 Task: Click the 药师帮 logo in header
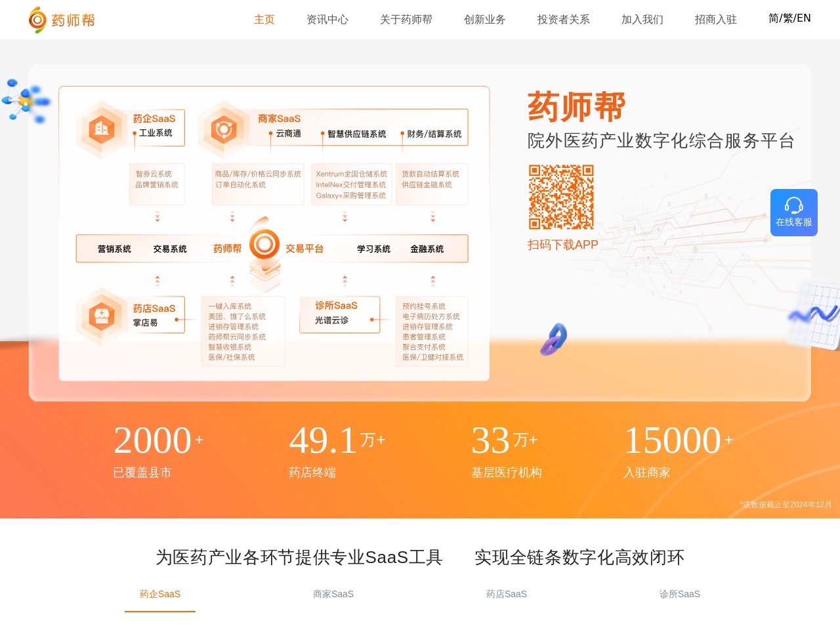(62, 20)
